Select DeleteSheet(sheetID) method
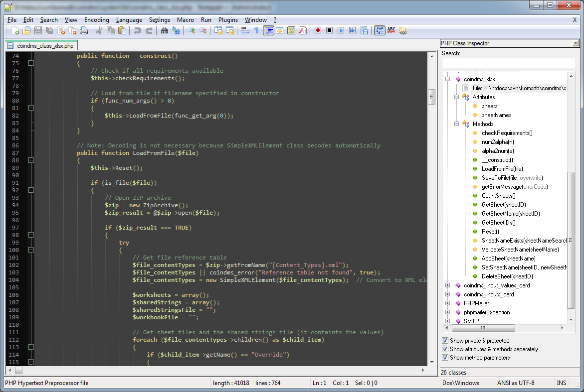Viewport: 584px width, 392px height. 507,276
